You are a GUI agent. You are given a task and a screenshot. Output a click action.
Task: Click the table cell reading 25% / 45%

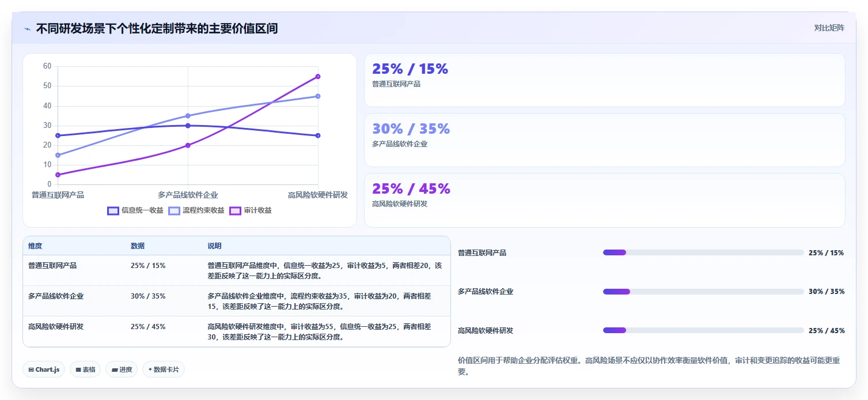[148, 327]
